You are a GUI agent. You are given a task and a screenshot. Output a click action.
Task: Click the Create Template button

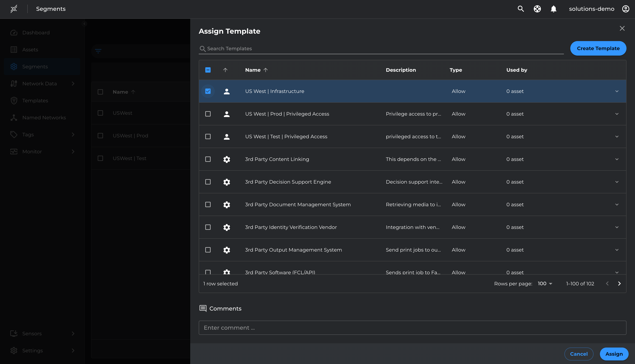point(598,48)
